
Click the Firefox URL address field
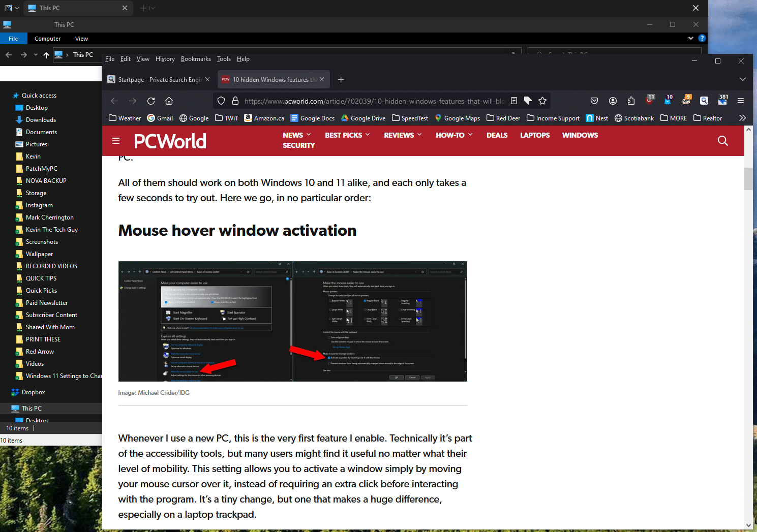[374, 101]
